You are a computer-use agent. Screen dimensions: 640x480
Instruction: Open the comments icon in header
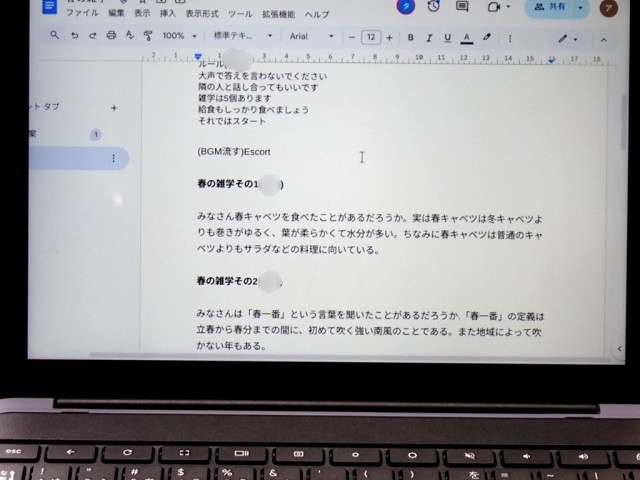pyautogui.click(x=462, y=6)
